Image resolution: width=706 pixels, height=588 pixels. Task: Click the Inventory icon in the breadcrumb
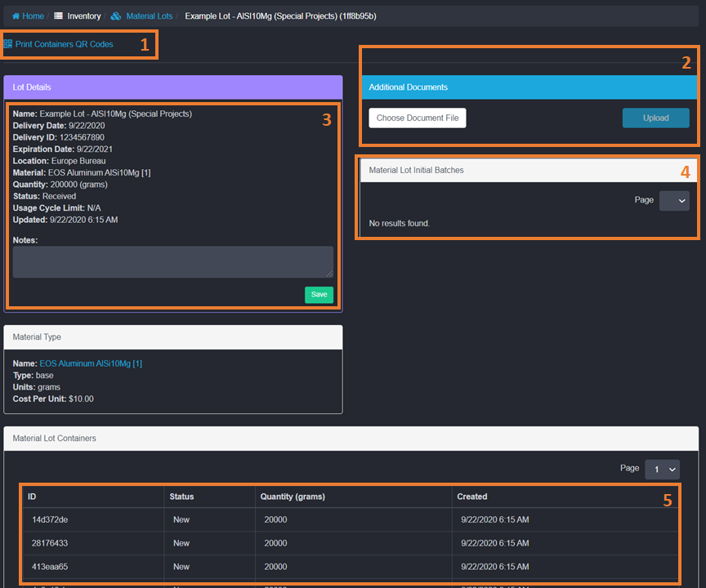click(59, 16)
